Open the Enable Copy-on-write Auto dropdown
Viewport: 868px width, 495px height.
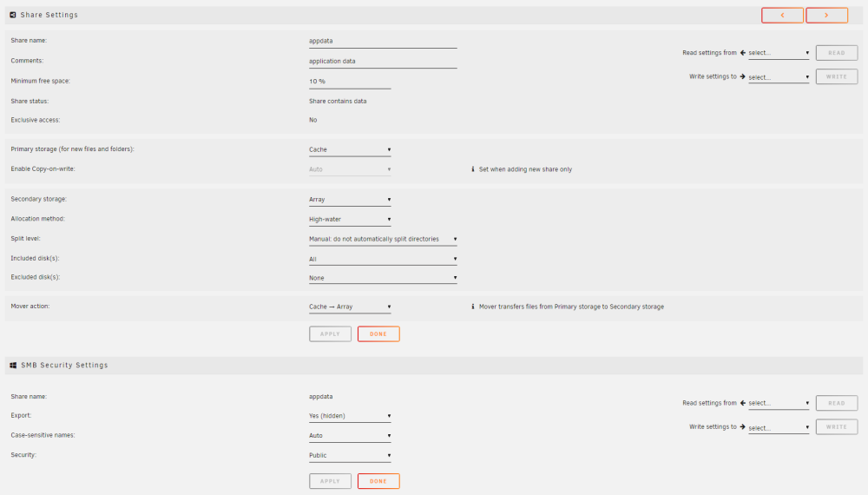350,169
